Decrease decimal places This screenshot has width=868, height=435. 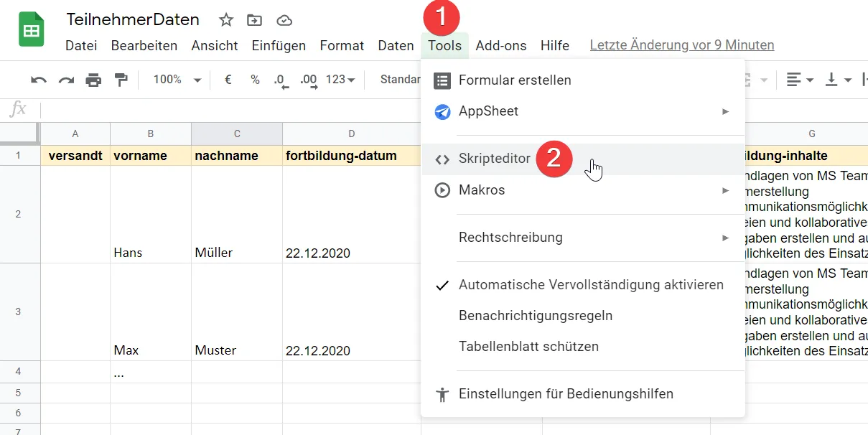click(281, 81)
